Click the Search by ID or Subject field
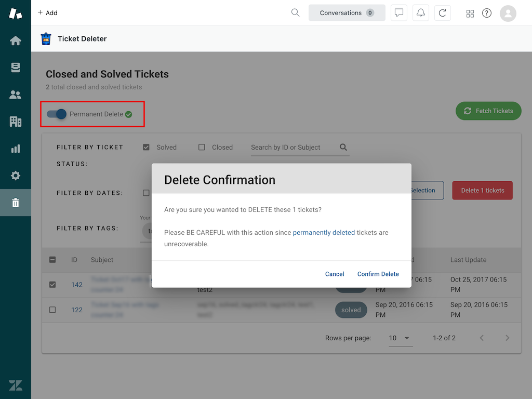The height and width of the screenshot is (399, 532). click(x=294, y=147)
